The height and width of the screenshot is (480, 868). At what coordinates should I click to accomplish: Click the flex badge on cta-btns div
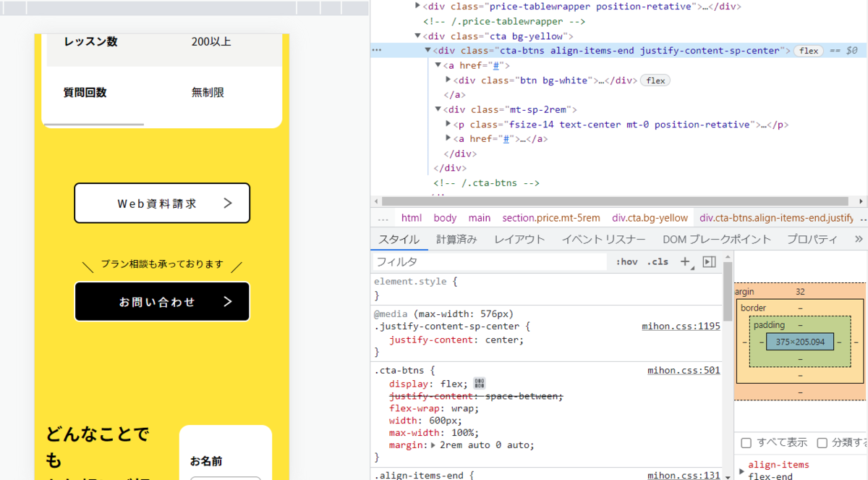coord(809,51)
